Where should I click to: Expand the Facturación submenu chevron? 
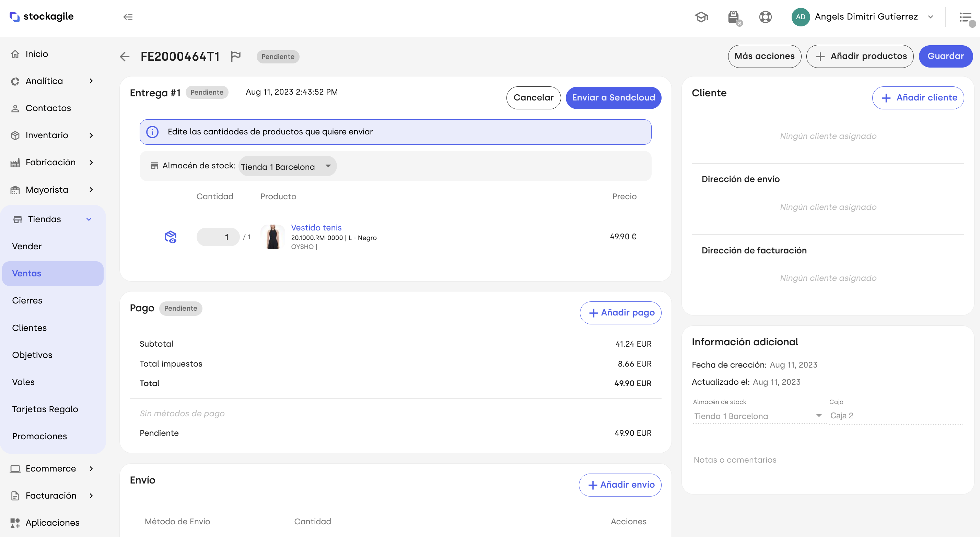pos(91,496)
